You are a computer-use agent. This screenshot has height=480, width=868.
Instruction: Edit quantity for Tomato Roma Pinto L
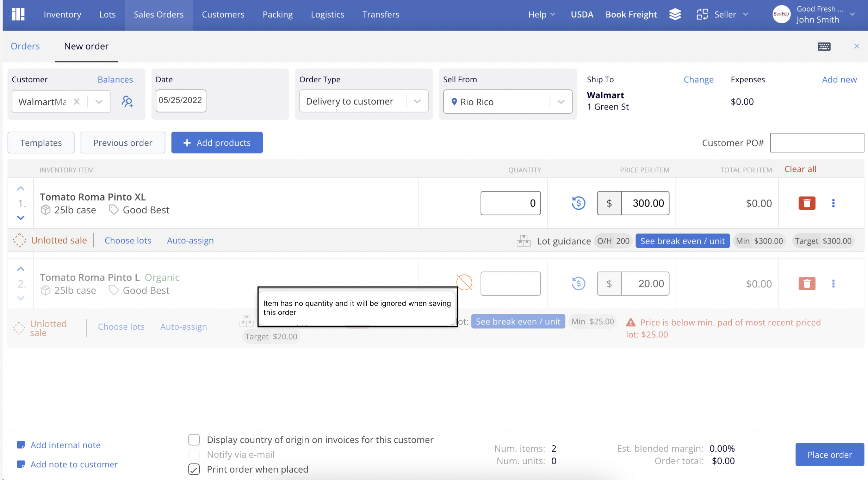510,284
